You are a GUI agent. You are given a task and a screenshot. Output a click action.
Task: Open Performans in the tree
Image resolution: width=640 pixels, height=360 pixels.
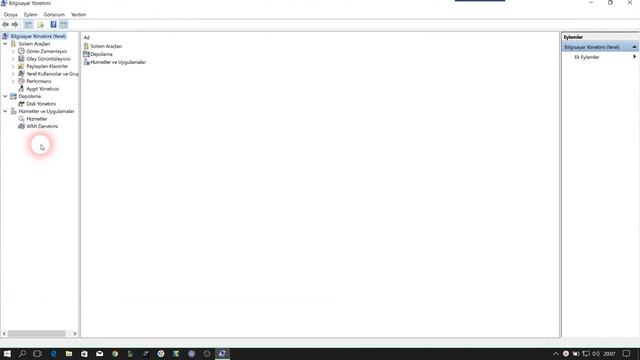pos(39,81)
